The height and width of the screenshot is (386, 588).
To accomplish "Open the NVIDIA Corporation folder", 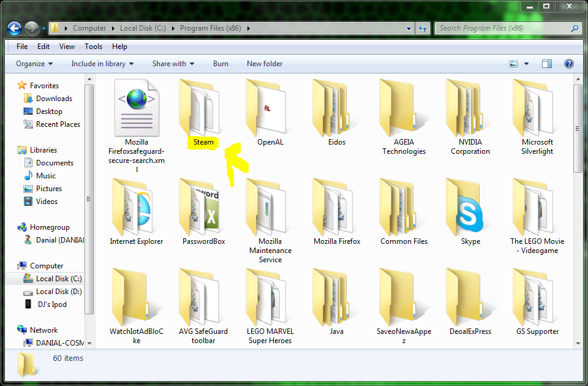I will pos(470,116).
